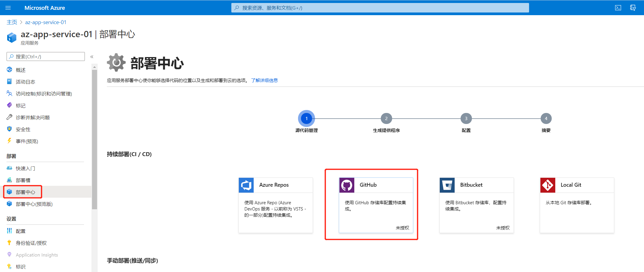Open Application Insights in the sidebar
The image size is (644, 272).
37,255
